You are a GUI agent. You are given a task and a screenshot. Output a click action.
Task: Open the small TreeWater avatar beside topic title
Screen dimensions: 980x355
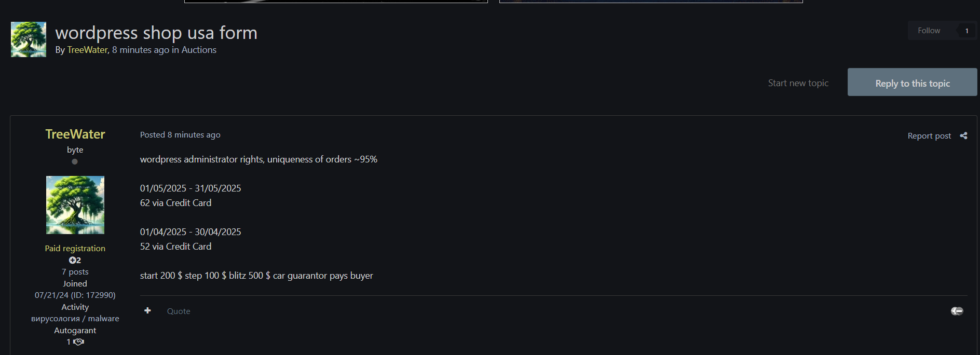pos(29,39)
